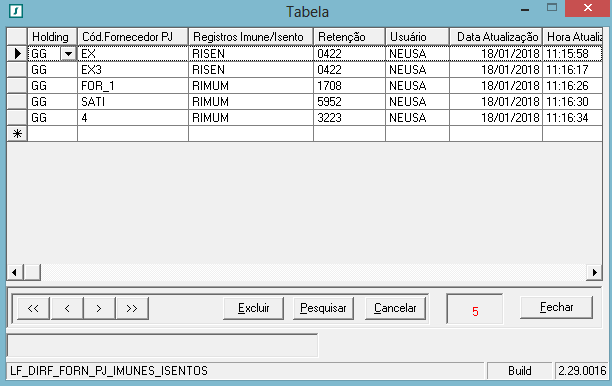Viewport: 612px width, 386px height.
Task: Select the time cell 11:16:26
Action: [x=573, y=85]
